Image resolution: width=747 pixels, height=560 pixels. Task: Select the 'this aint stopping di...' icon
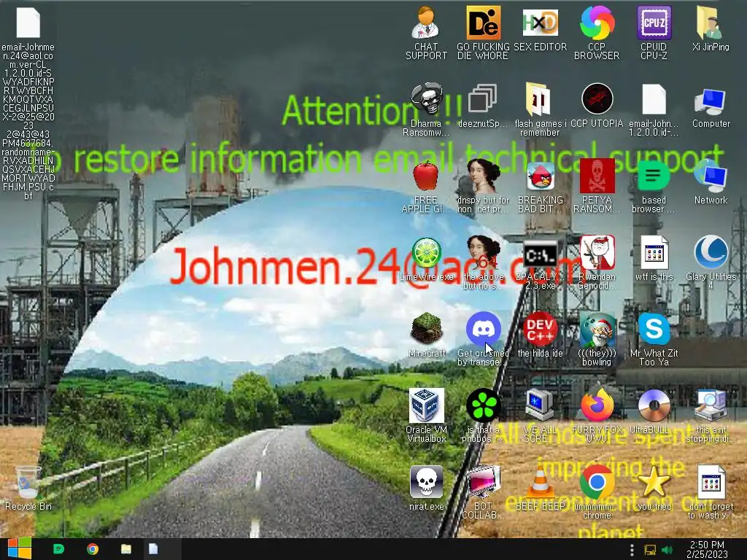(x=711, y=416)
